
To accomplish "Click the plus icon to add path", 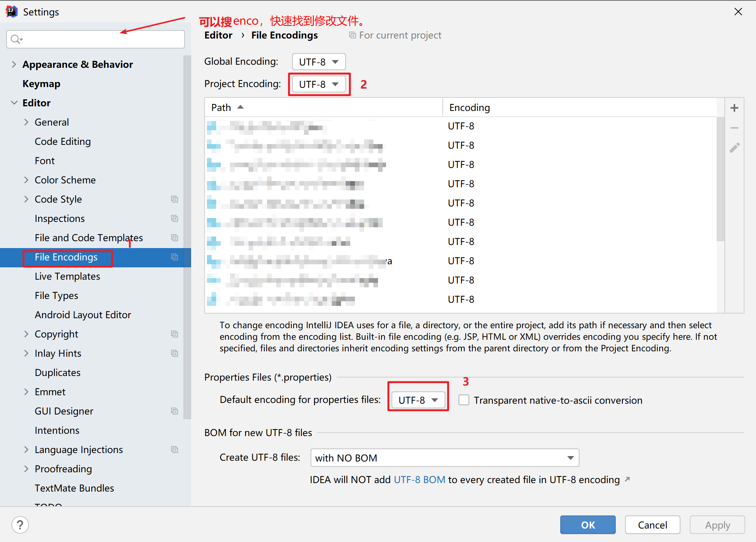I will [x=734, y=108].
